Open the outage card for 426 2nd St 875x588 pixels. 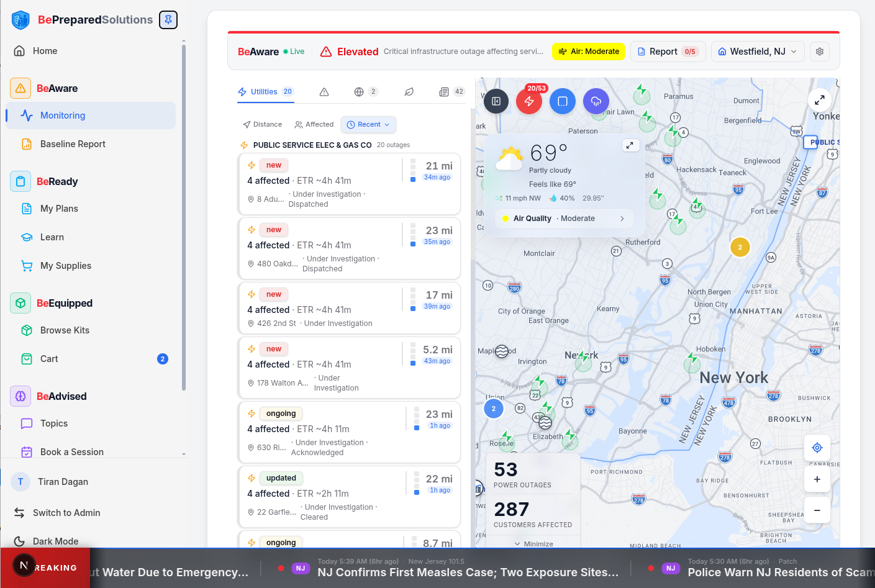(x=349, y=309)
